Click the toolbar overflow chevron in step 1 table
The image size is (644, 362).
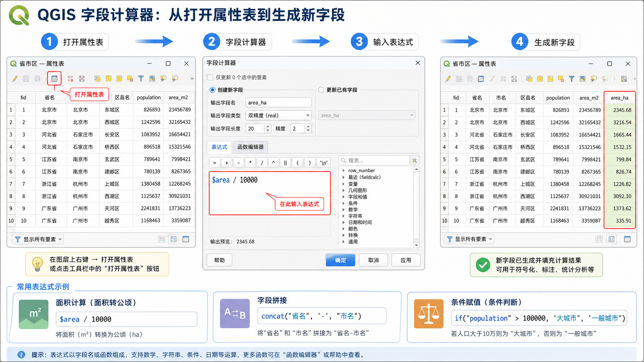[192, 78]
